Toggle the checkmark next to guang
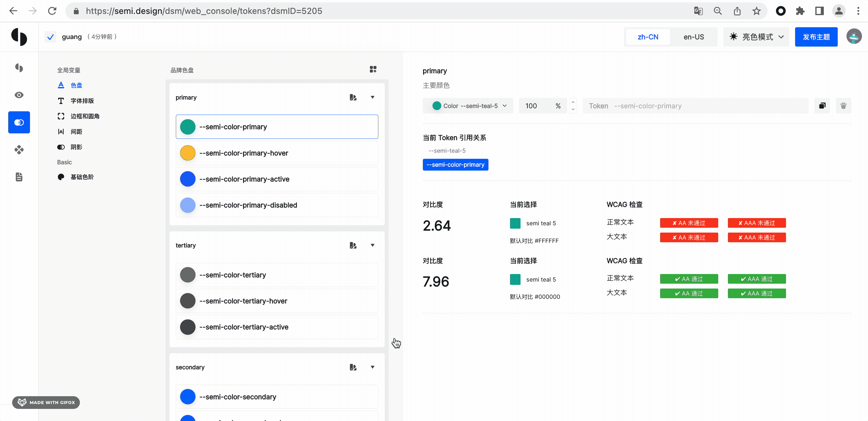This screenshot has height=421, width=868. point(50,37)
